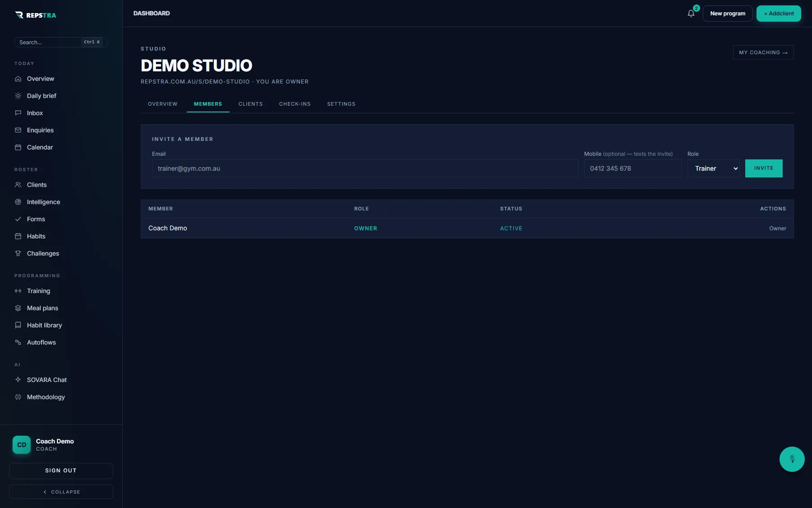Open Autoflows page
Image resolution: width=812 pixels, height=508 pixels.
point(42,342)
